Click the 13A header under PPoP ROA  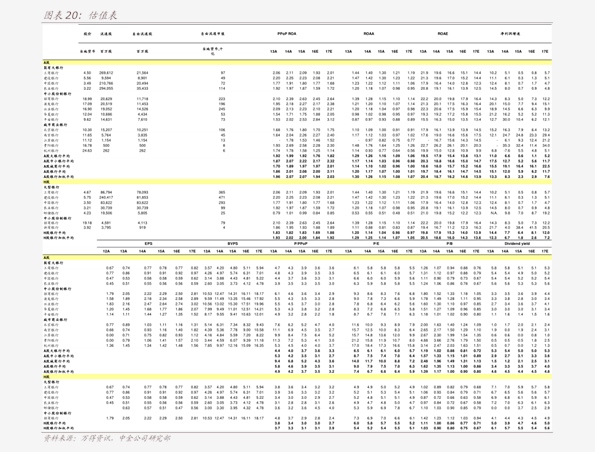click(274, 51)
